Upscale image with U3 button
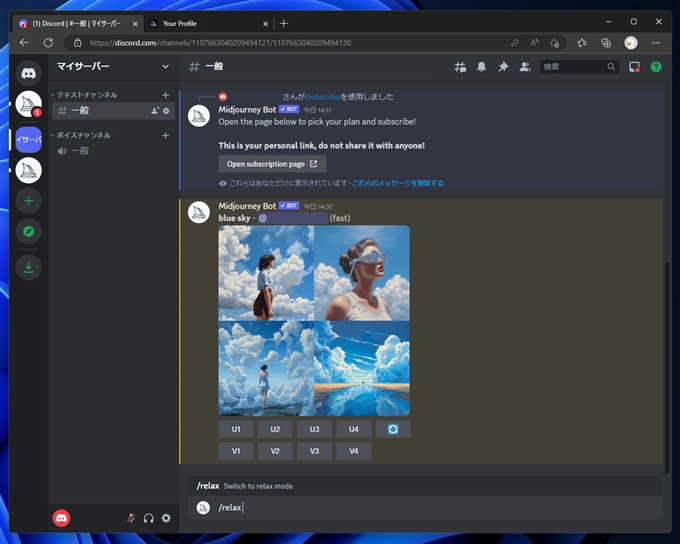Screen dimensions: 680x544 tap(314, 429)
